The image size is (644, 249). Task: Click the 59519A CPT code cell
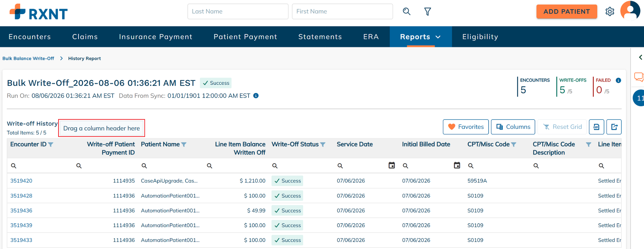click(477, 181)
